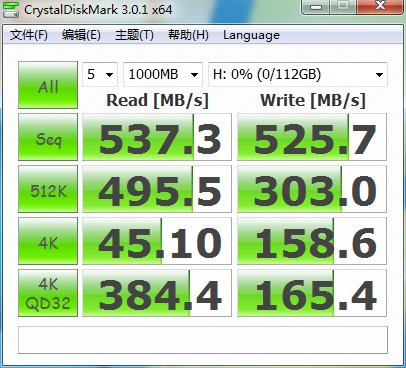Click the 4K write result 158.6

pyautogui.click(x=312, y=241)
